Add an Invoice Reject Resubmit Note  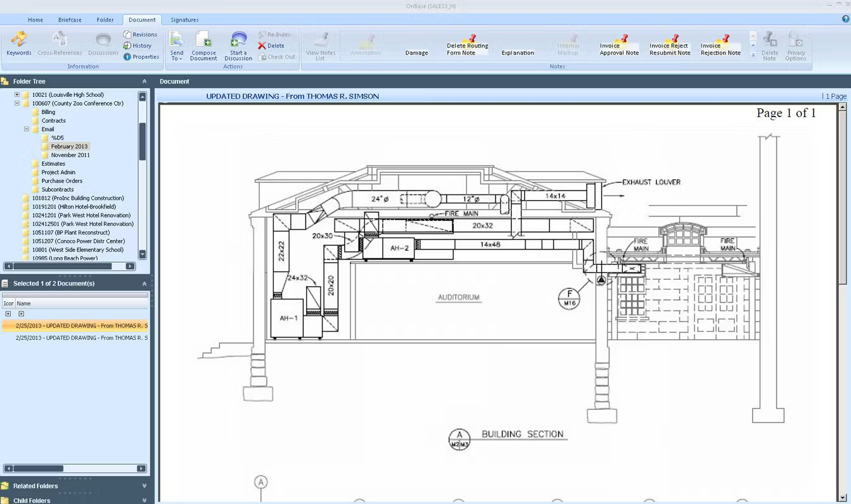tap(668, 43)
